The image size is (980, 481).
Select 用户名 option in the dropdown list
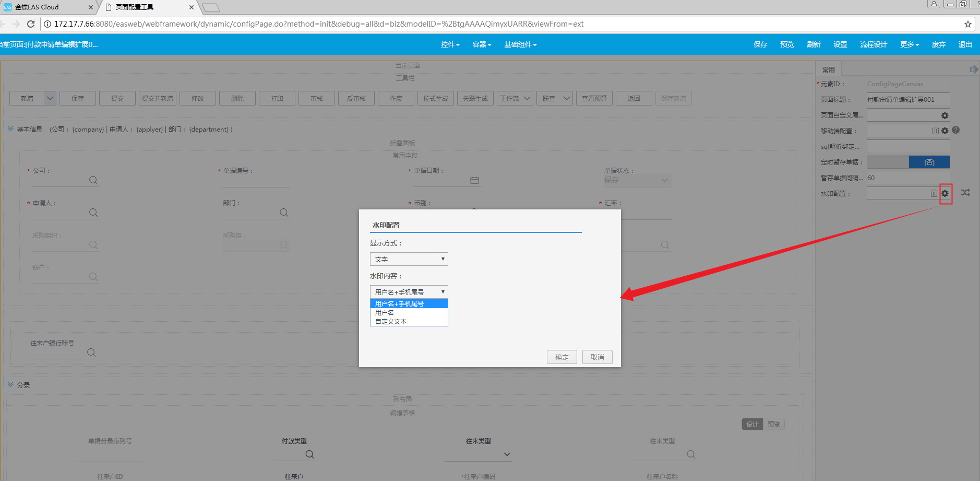click(409, 312)
